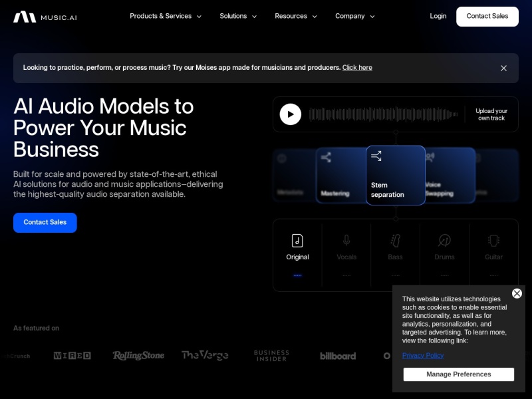Viewport: 532px width, 399px height.
Task: Open the Company menu
Action: pos(354,16)
